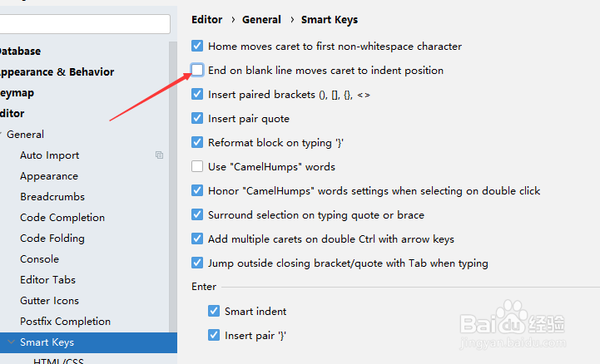Click the copy icon beside Auto Import
600x364 pixels.
(159, 155)
